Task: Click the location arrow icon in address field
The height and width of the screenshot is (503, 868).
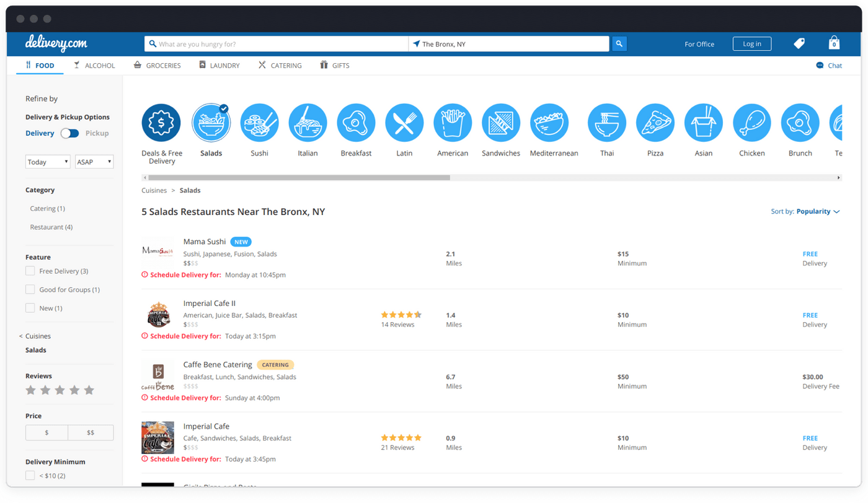Action: pos(416,44)
